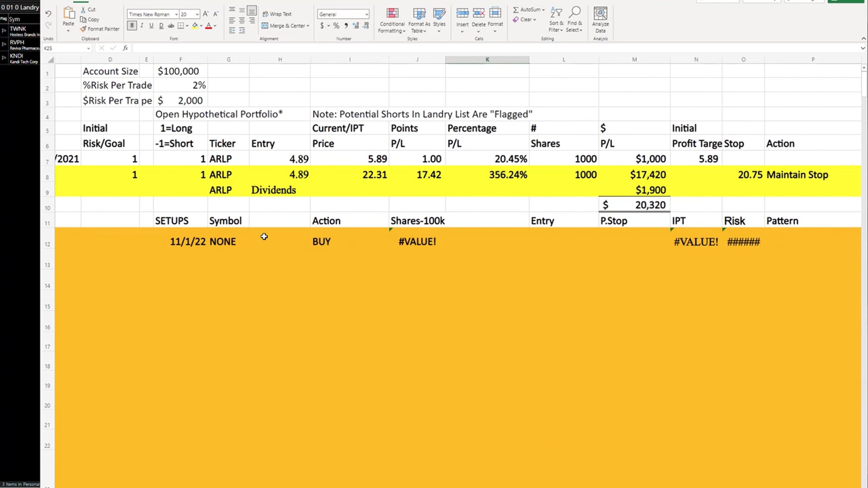Decrease the cell indent
868x488 pixels.
tap(232, 30)
